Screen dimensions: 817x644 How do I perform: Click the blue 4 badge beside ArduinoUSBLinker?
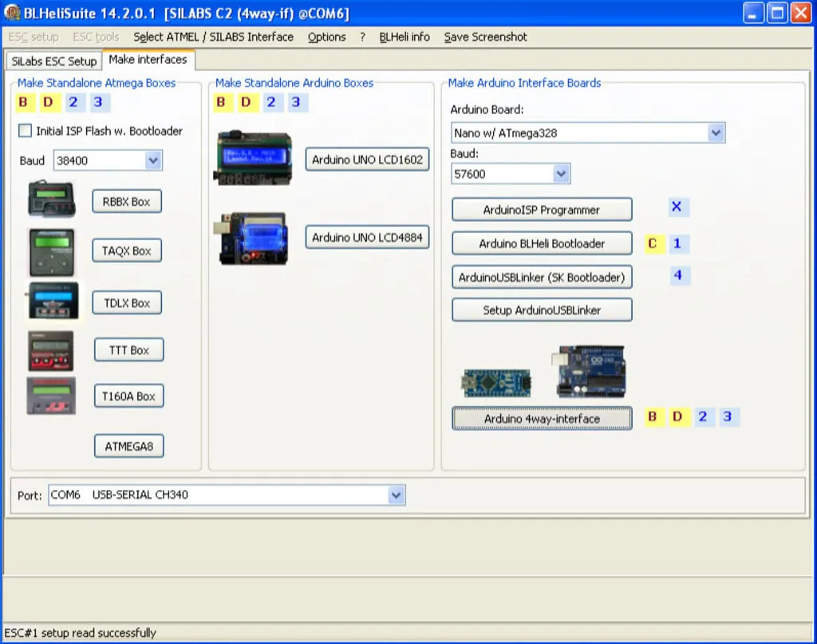coord(677,276)
